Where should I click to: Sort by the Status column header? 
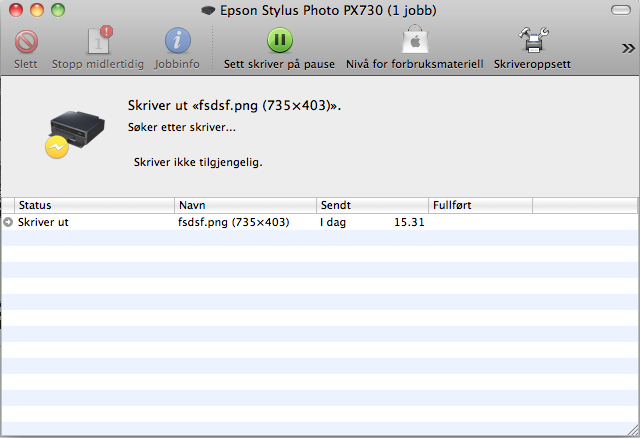94,205
